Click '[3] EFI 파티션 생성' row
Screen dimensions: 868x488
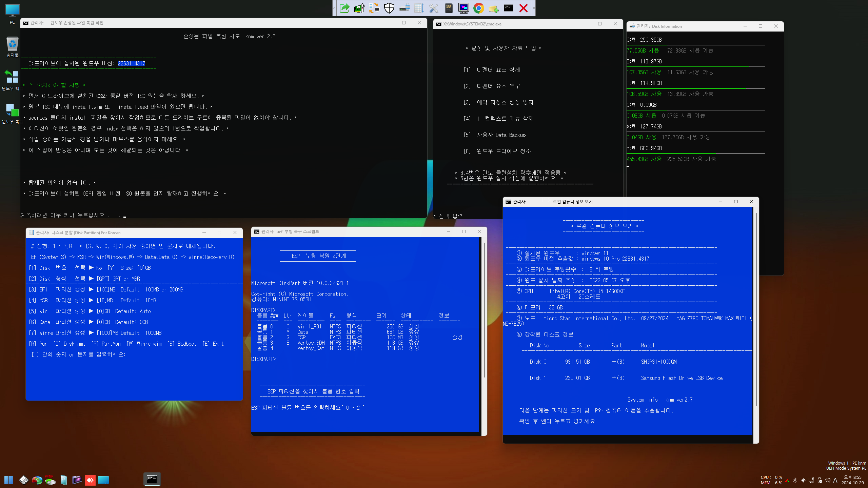106,289
